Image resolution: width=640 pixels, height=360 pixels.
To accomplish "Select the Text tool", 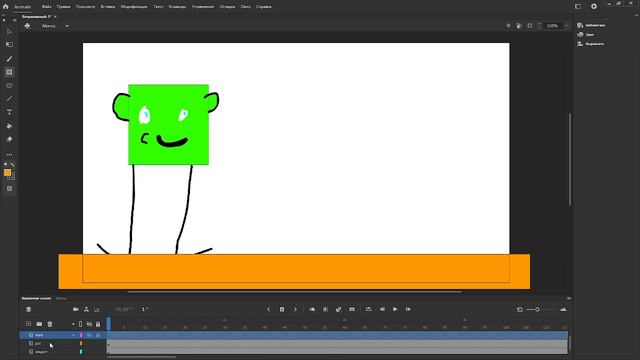I will point(9,112).
